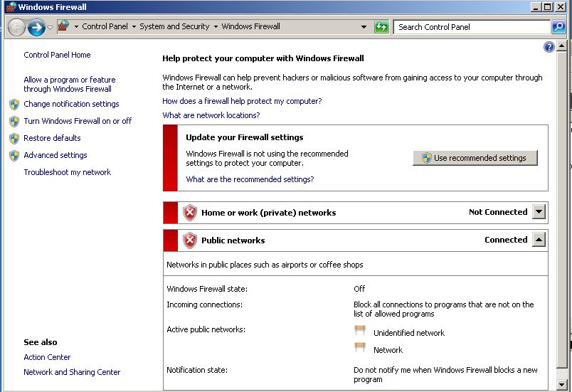Viewport: 572px width, 392px height.
Task: Focus the Search Control Panel box
Action: click(x=472, y=27)
